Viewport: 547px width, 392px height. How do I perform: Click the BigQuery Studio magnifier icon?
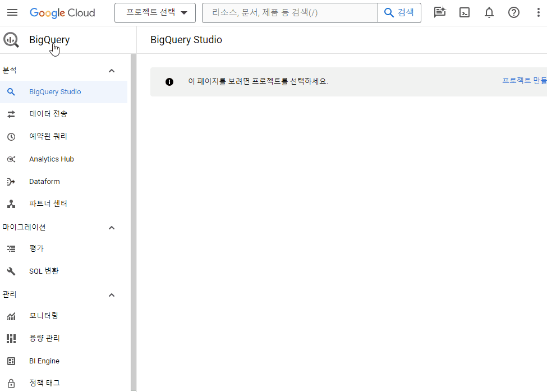(11, 92)
